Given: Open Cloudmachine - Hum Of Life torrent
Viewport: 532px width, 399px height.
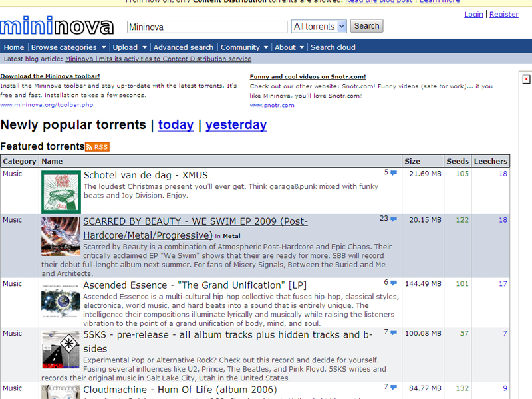Looking at the screenshot, I should 180,390.
